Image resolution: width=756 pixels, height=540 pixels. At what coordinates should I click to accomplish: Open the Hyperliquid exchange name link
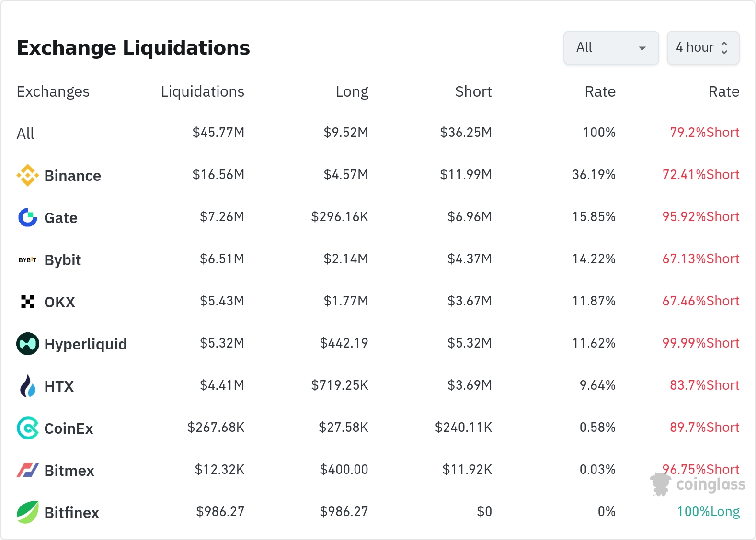[x=85, y=344]
